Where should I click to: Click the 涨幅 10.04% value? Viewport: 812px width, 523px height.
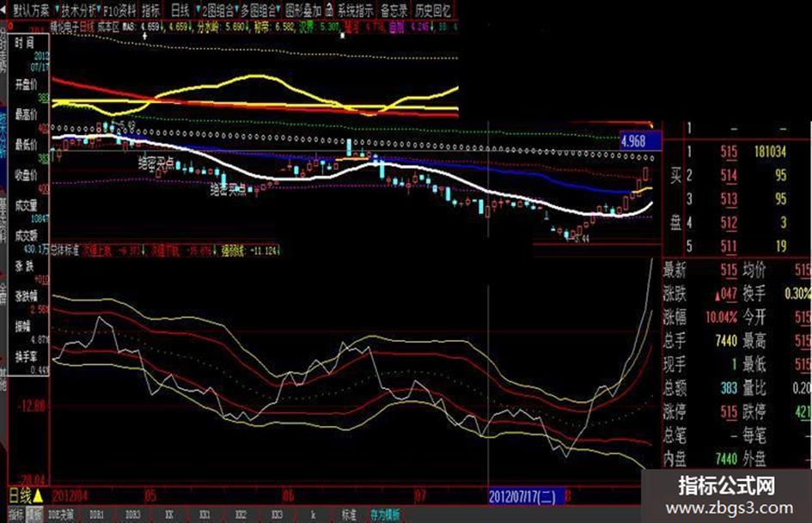click(x=722, y=317)
